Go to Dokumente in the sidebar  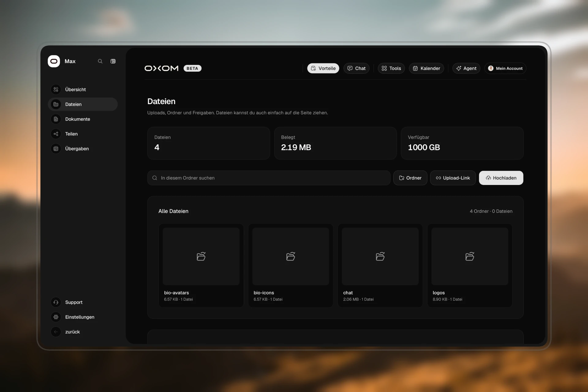click(83, 119)
